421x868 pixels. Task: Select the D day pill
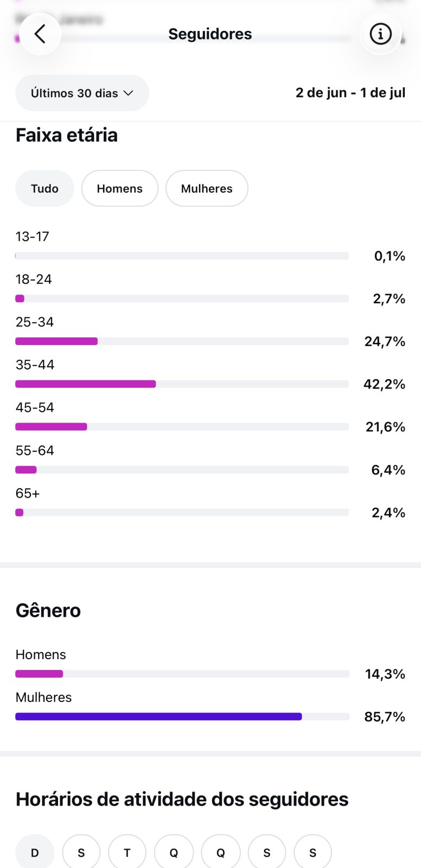35,852
